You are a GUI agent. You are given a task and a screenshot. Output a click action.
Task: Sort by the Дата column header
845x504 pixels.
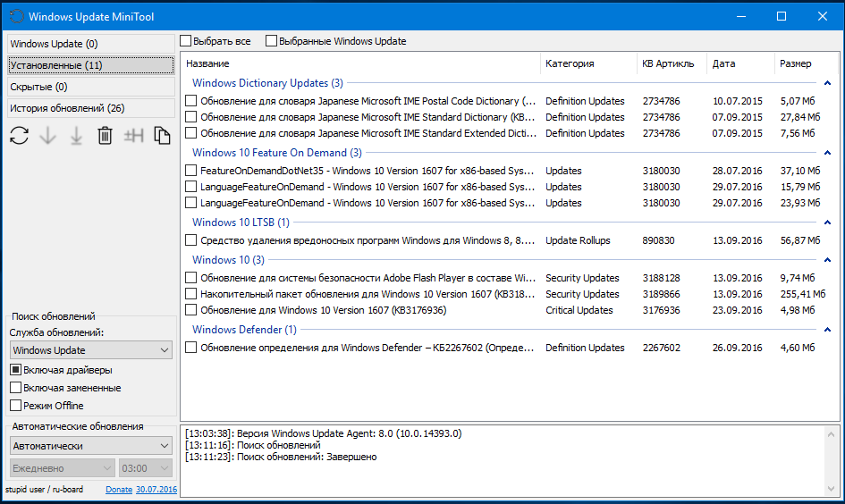pyautogui.click(x=740, y=63)
